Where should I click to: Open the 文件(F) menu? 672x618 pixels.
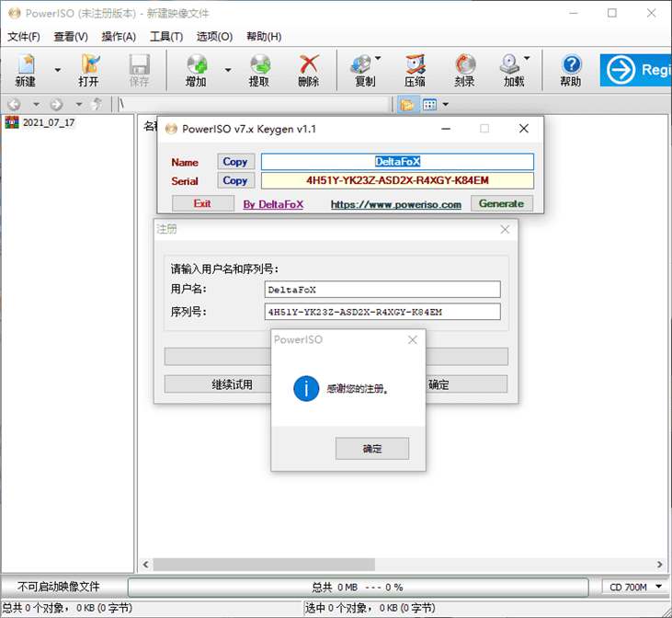coord(24,37)
